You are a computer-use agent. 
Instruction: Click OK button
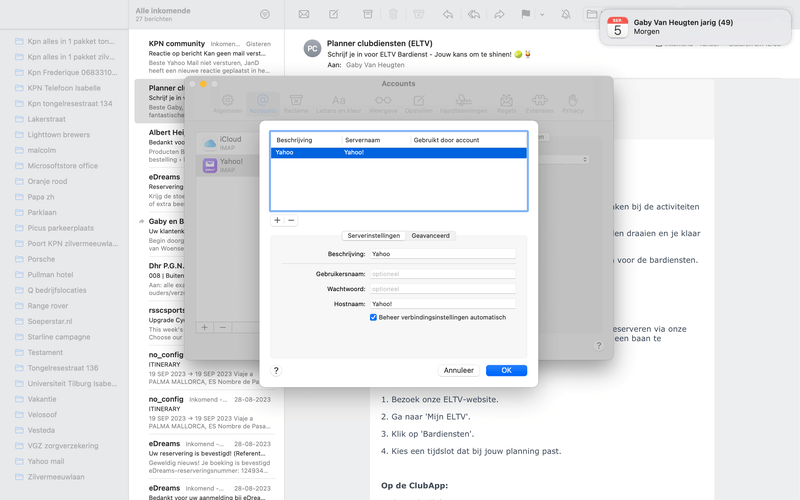click(506, 370)
